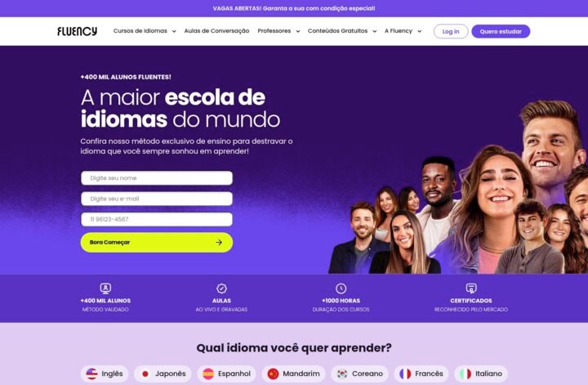Image resolution: width=588 pixels, height=385 pixels.
Task: Click the Aulas checkmark badge icon
Action: point(221,289)
